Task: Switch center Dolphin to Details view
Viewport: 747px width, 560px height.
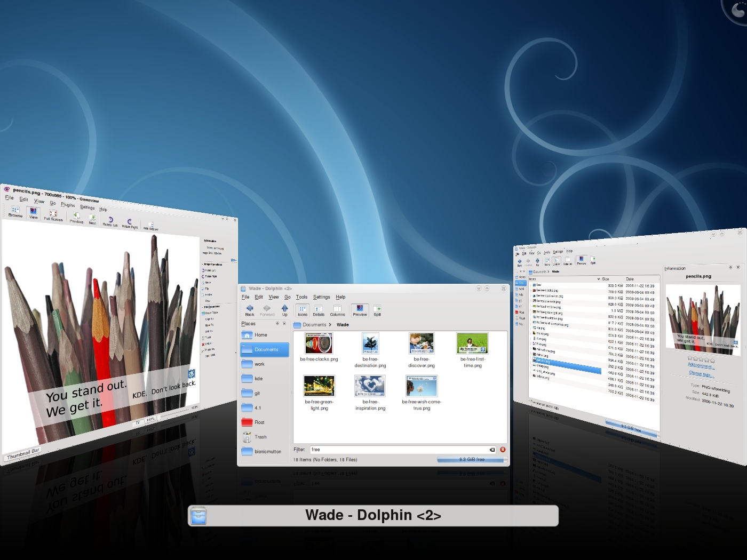Action: coord(319,310)
